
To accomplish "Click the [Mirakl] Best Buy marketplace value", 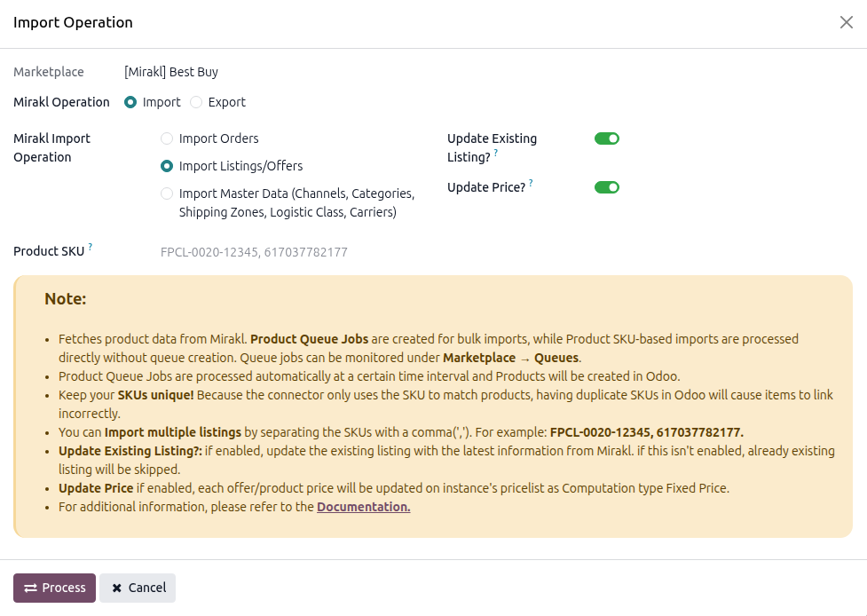I will [171, 72].
